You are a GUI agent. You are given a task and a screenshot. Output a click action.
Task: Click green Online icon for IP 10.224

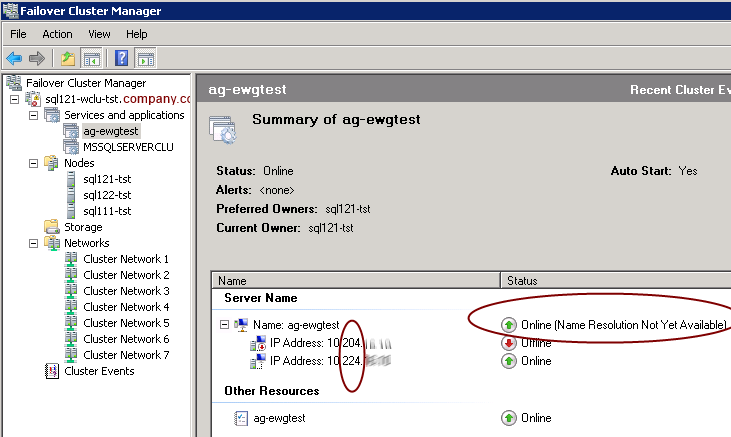(x=509, y=361)
